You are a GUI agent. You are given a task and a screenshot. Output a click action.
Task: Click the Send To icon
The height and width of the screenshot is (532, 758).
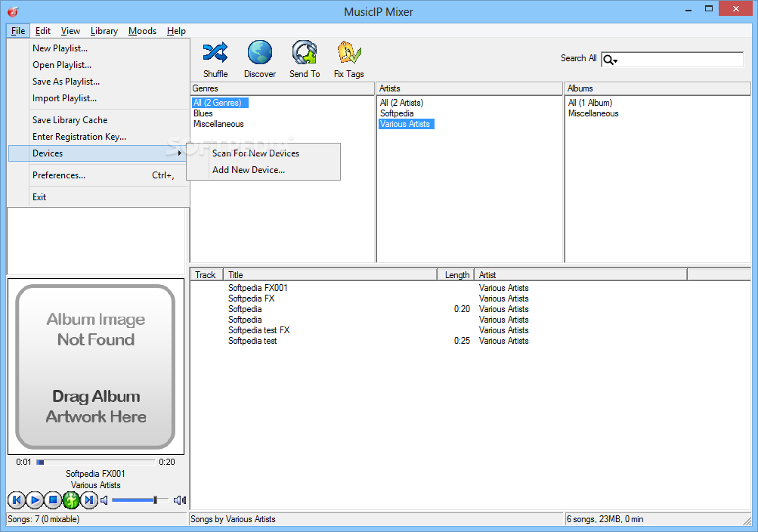point(305,53)
